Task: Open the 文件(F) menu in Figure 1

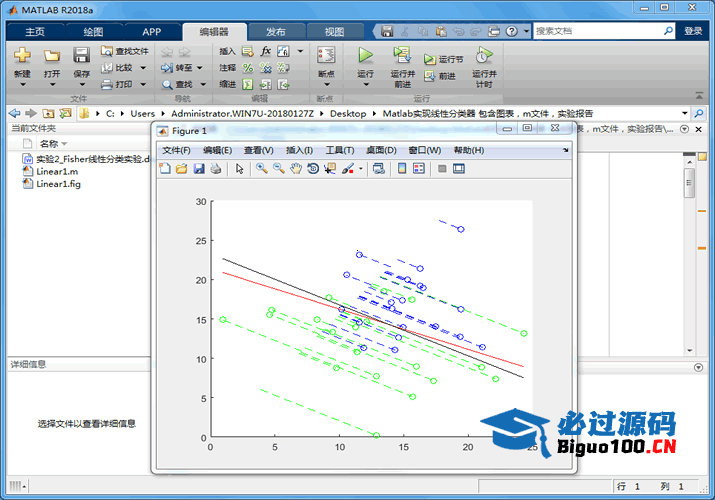Action: 176,150
